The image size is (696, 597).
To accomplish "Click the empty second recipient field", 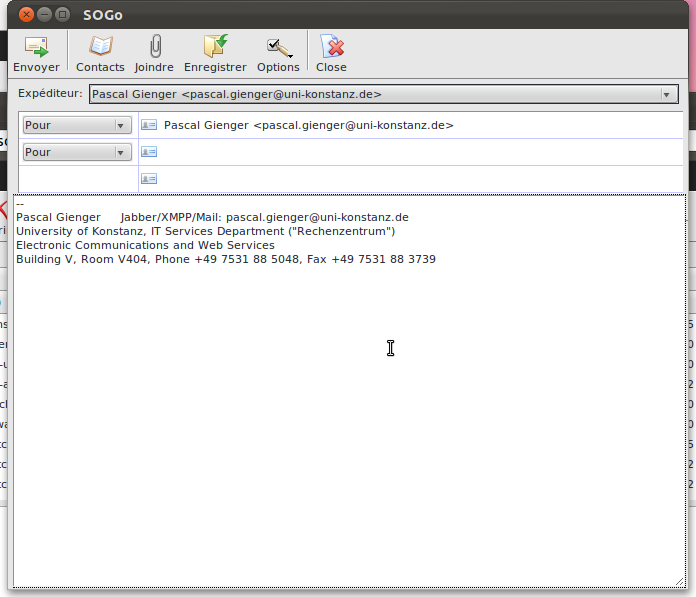I will click(400, 152).
